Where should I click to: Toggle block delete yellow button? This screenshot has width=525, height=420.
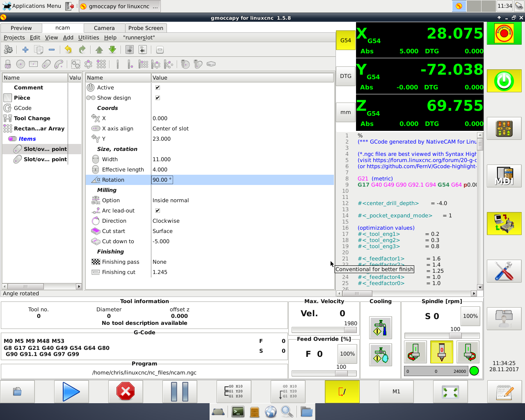click(342, 392)
